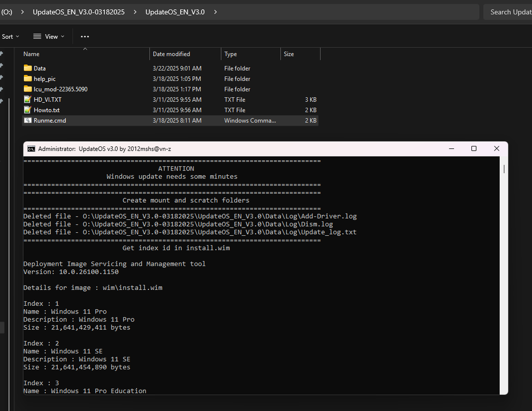Click the View layout icon
Viewport: 532px width, 411px height.
tap(37, 36)
